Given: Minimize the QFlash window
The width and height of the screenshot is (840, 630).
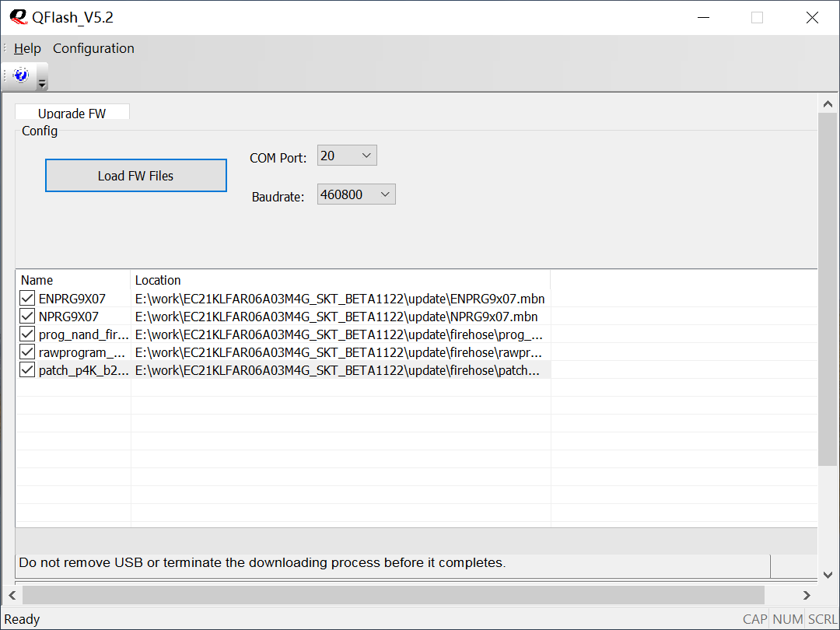Looking at the screenshot, I should coord(703,18).
